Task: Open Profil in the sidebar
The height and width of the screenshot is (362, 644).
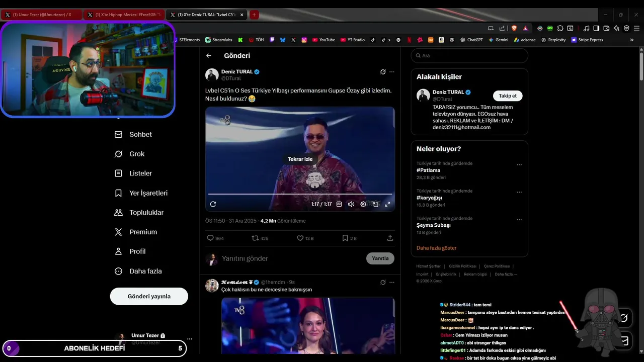Action: [x=130, y=251]
